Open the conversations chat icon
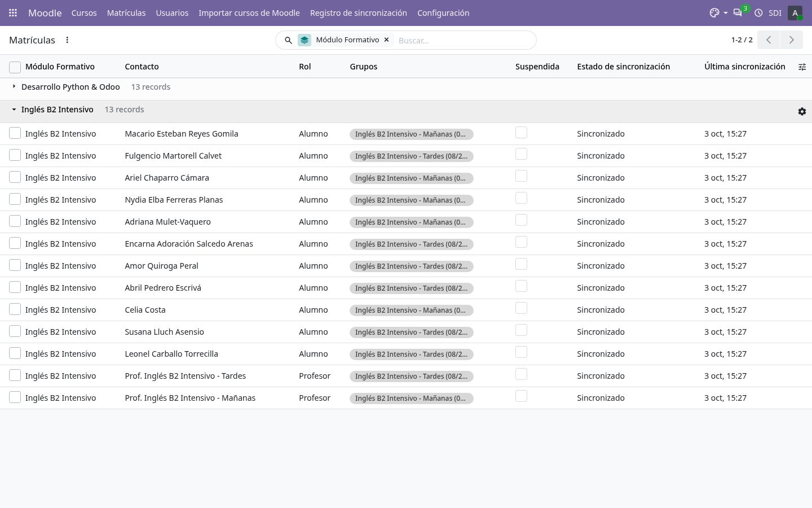The height and width of the screenshot is (508, 812). tap(738, 12)
